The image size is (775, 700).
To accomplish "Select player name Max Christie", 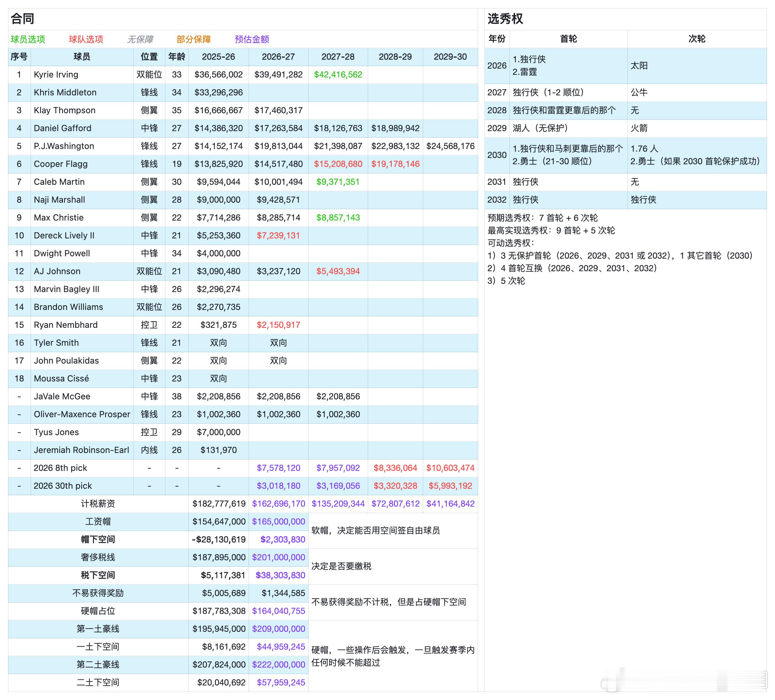I will click(59, 218).
